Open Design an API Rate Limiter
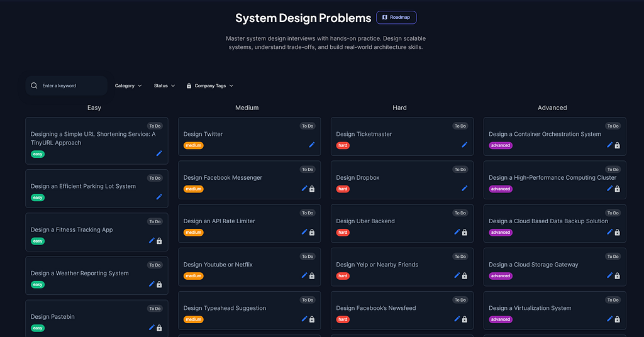Viewport: 644px width, 337px height. pyautogui.click(x=219, y=221)
